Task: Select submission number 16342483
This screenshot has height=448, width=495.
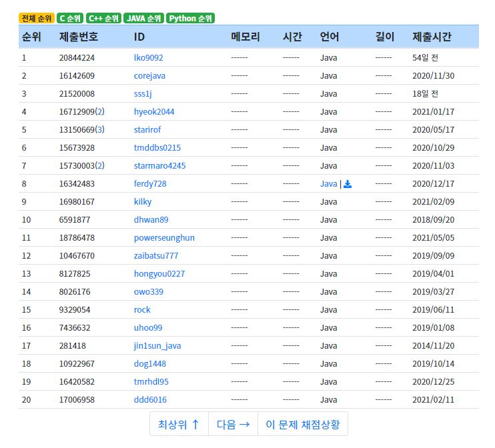Action: [77, 183]
